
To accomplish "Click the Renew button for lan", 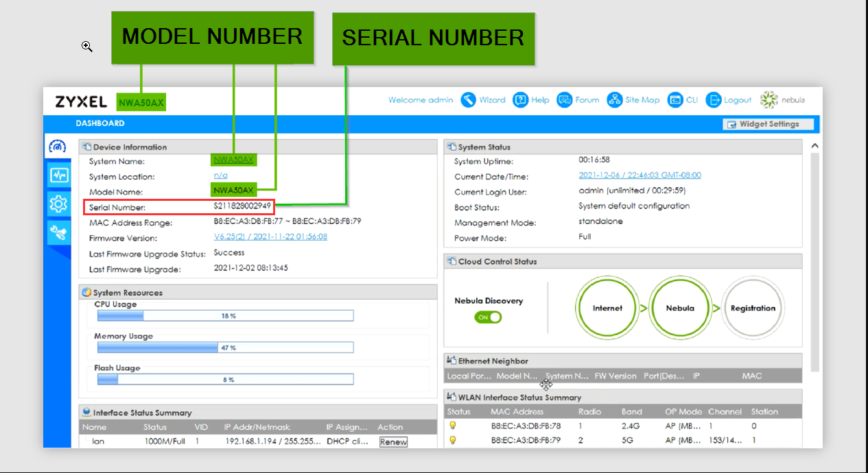I will click(x=393, y=442).
